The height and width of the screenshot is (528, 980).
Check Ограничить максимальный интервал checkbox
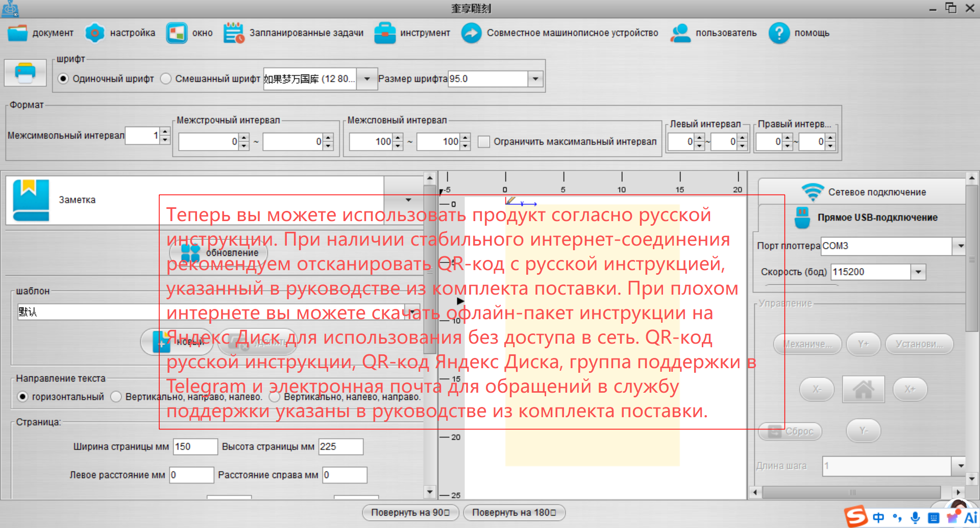point(484,141)
